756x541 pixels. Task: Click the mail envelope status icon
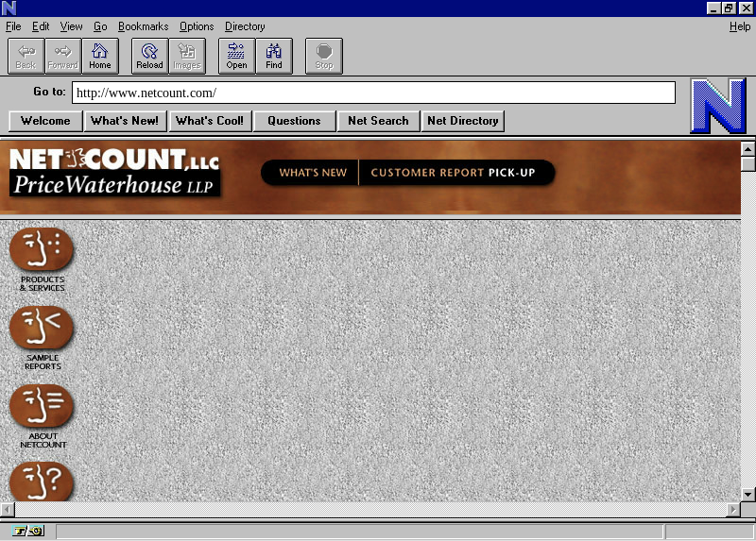pyautogui.click(x=36, y=532)
